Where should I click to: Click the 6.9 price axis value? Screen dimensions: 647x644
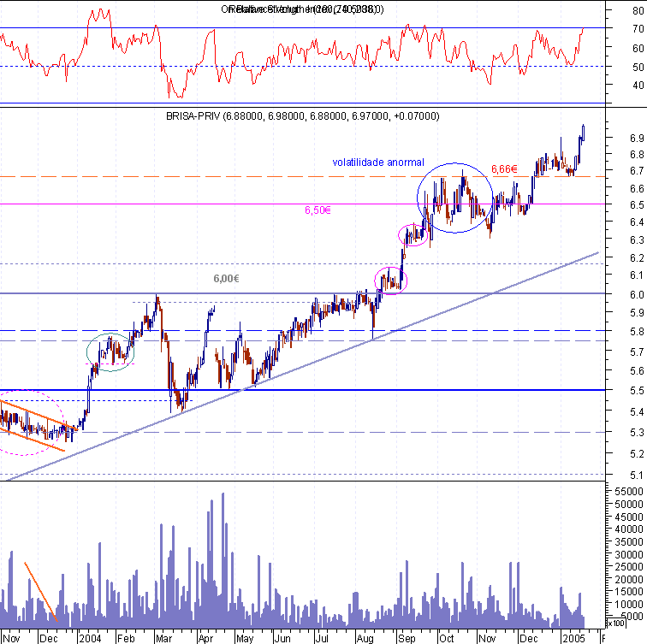pos(637,139)
